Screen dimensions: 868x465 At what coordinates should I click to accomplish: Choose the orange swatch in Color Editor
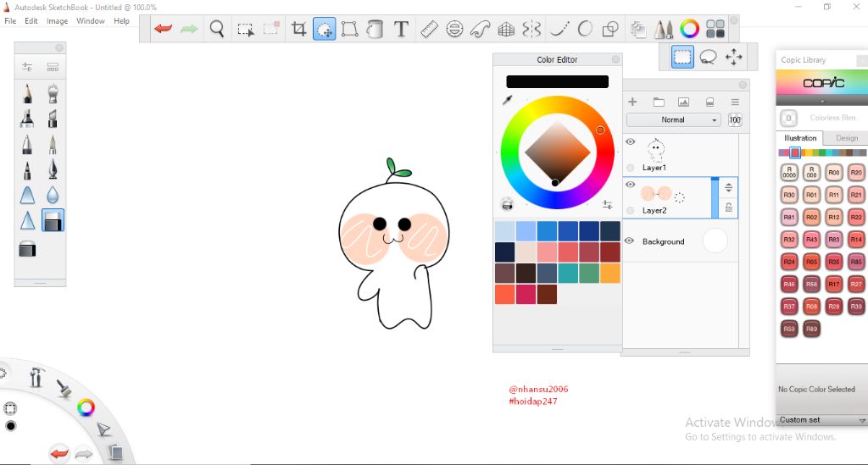(x=610, y=273)
